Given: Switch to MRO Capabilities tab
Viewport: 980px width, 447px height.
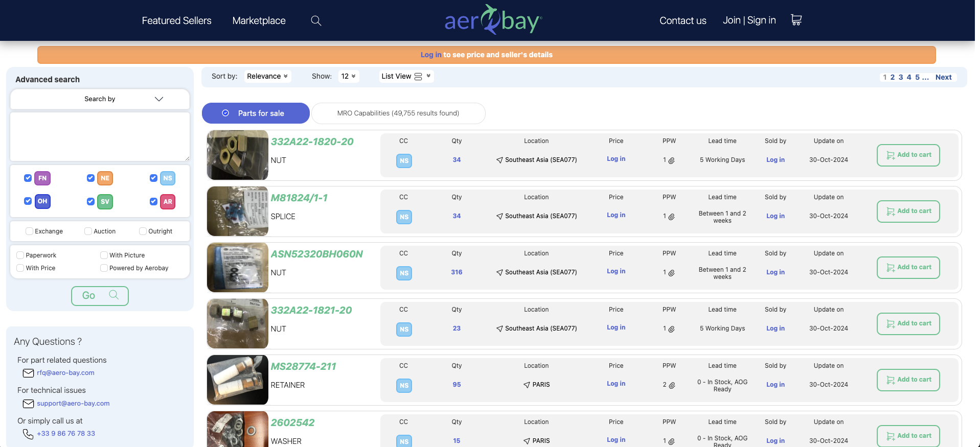Looking at the screenshot, I should point(398,113).
